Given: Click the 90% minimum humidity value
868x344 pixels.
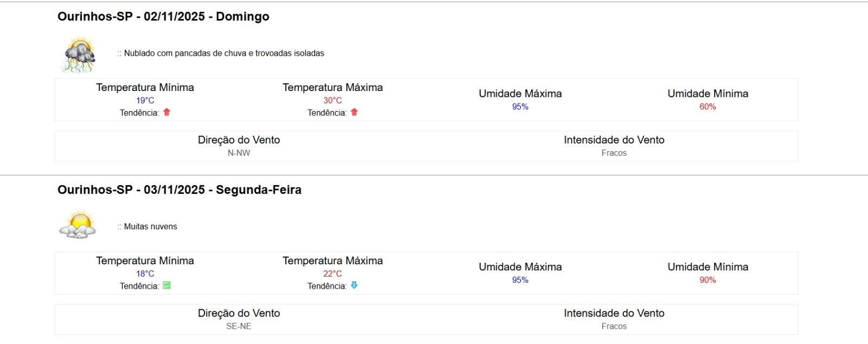Looking at the screenshot, I should pyautogui.click(x=707, y=280).
